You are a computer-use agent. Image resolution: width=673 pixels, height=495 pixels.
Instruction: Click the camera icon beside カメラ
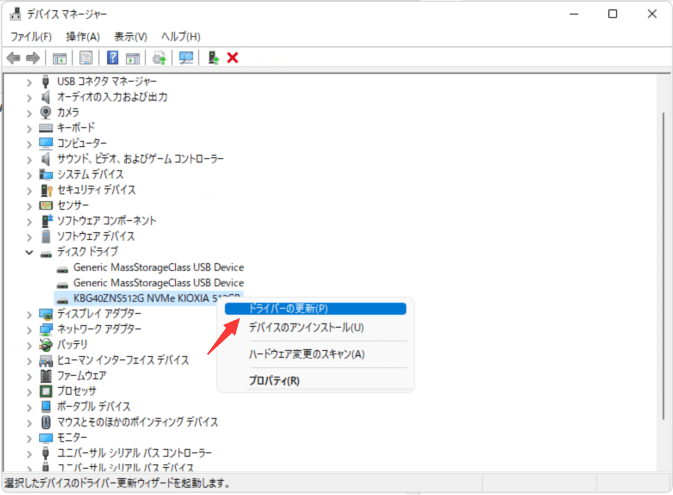tap(45, 112)
